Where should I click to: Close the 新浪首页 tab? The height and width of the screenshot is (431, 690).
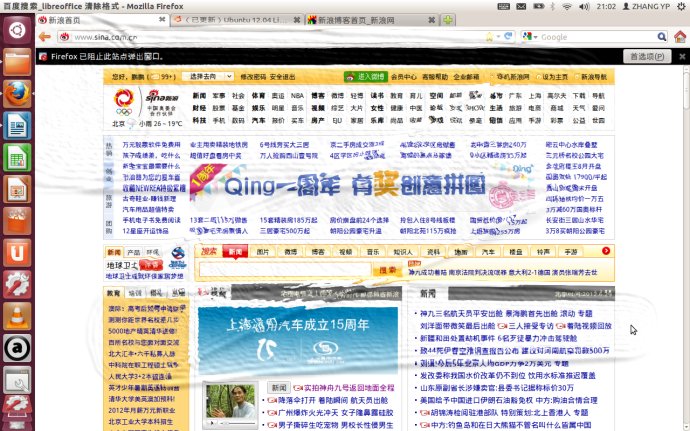162,20
